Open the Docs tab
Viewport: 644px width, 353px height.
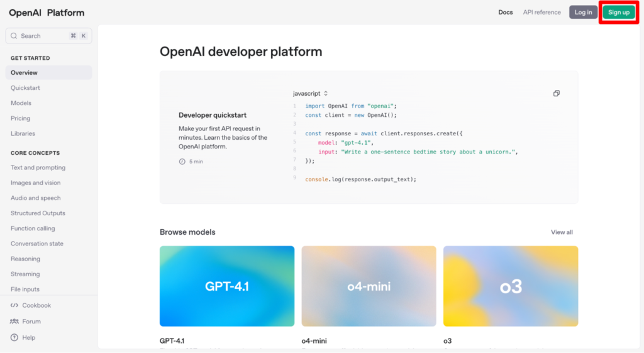(x=506, y=13)
